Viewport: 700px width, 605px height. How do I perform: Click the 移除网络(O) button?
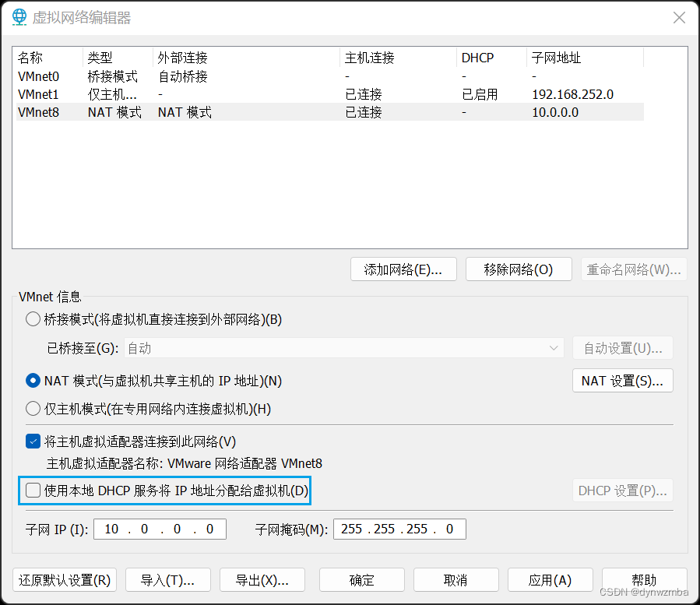519,269
